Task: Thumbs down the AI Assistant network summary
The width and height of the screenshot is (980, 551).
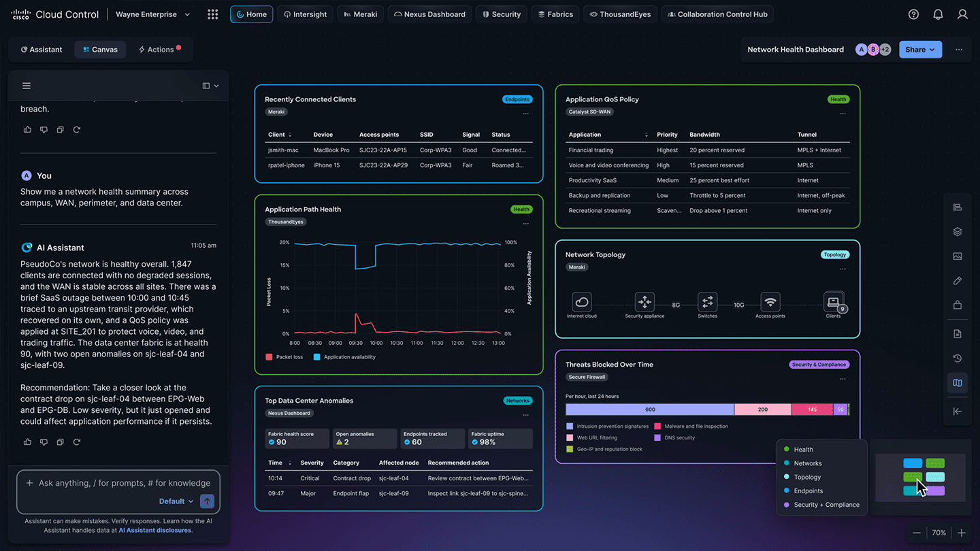Action: (44, 442)
